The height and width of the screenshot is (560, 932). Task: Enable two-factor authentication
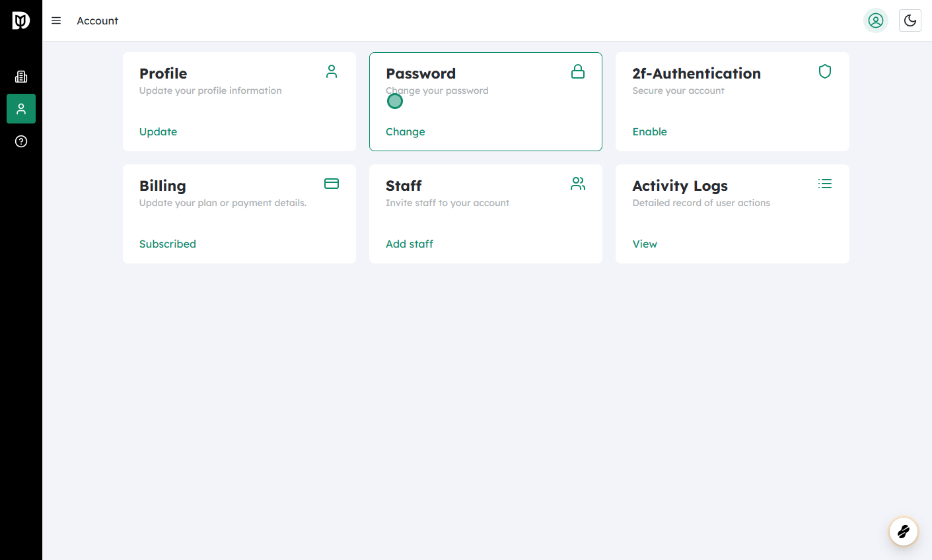point(649,131)
